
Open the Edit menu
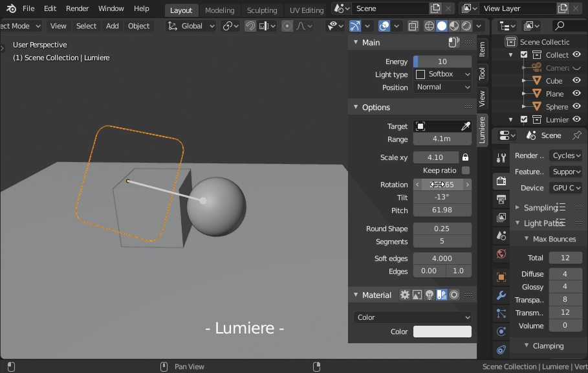[x=50, y=8]
